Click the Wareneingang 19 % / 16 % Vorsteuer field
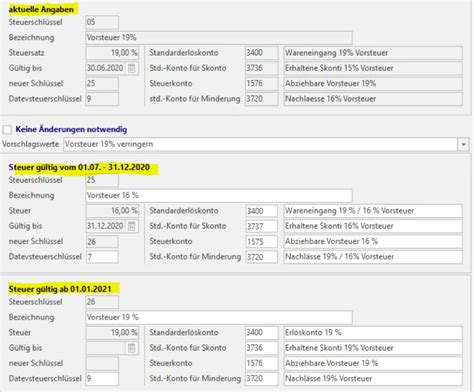Viewport: 474px width, 392px height. 373,211
